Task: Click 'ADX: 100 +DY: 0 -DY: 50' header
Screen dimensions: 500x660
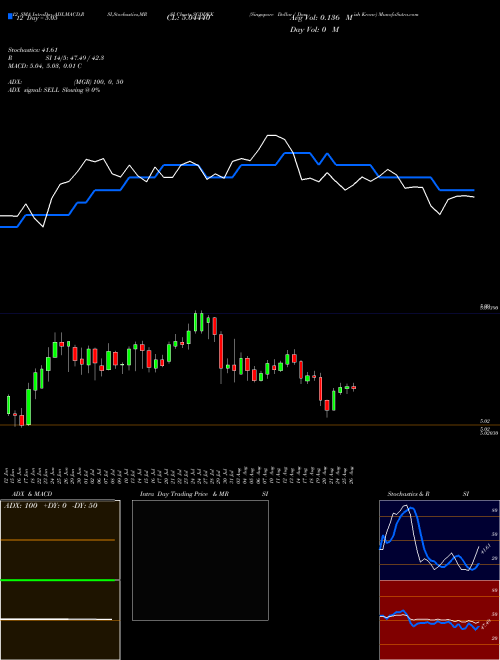Action: [x=51, y=506]
